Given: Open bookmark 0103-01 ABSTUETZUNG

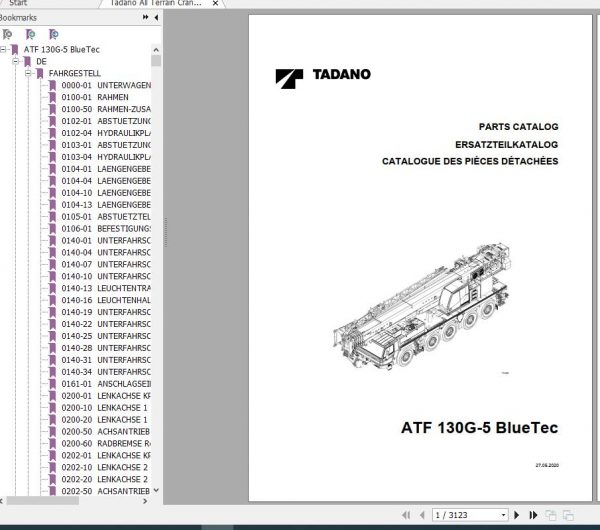Looking at the screenshot, I should [106, 145].
